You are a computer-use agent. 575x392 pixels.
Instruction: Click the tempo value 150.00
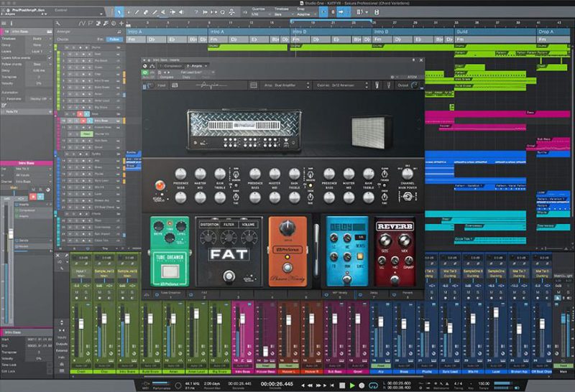(x=484, y=383)
